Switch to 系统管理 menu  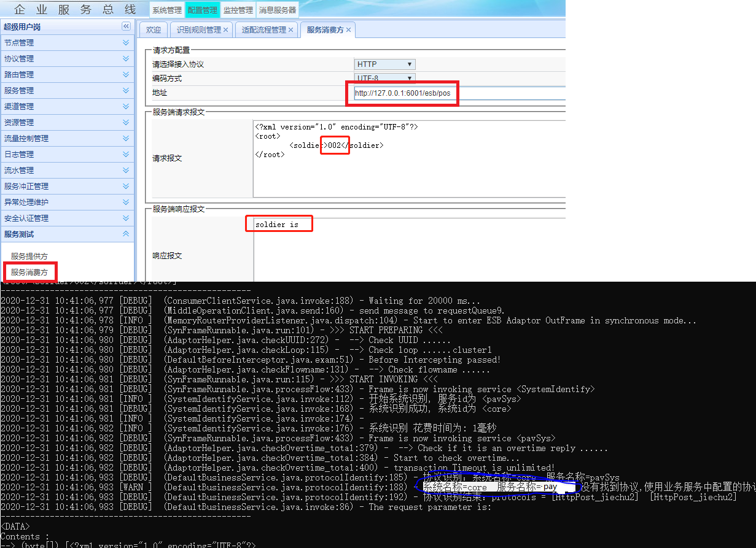[x=166, y=10]
